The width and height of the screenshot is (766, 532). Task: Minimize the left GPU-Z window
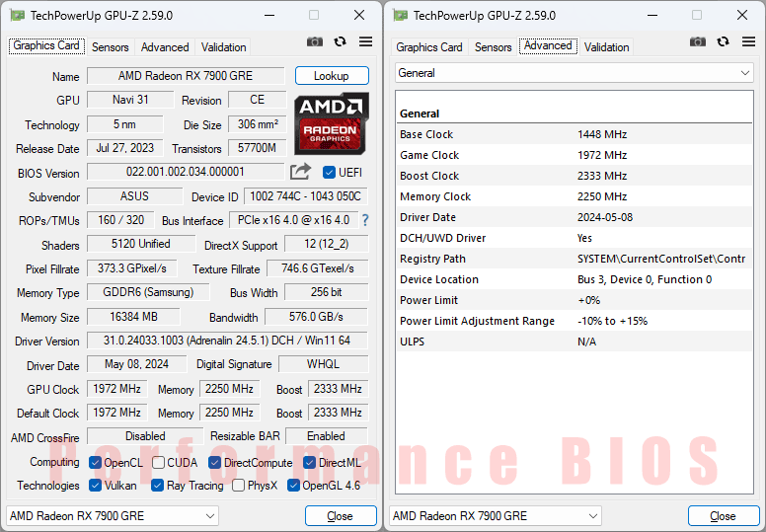269,16
